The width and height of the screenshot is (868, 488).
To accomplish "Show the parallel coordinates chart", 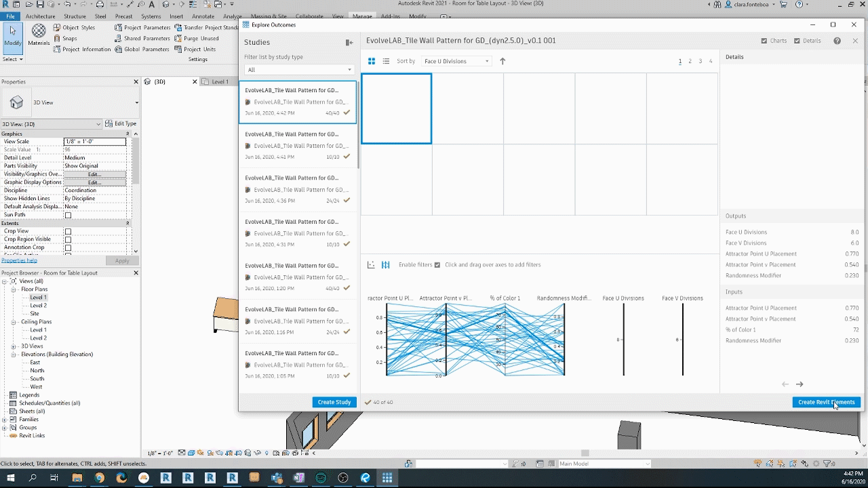I will click(385, 265).
